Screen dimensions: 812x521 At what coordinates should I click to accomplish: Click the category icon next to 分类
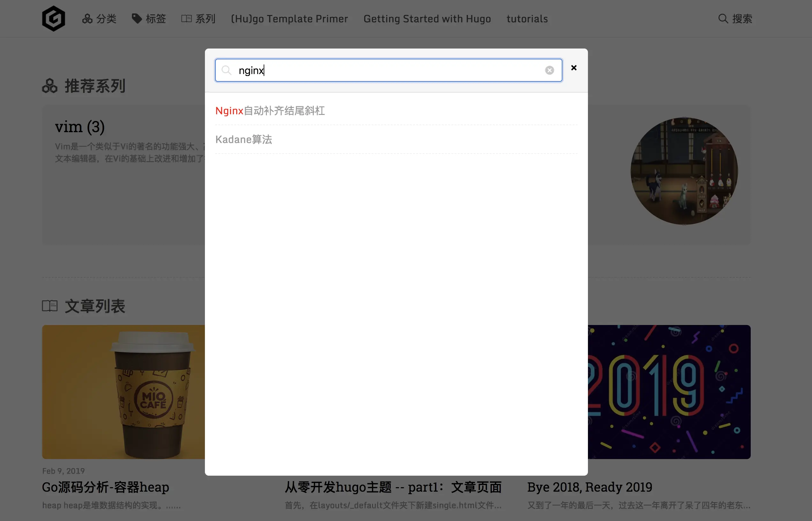tap(87, 19)
